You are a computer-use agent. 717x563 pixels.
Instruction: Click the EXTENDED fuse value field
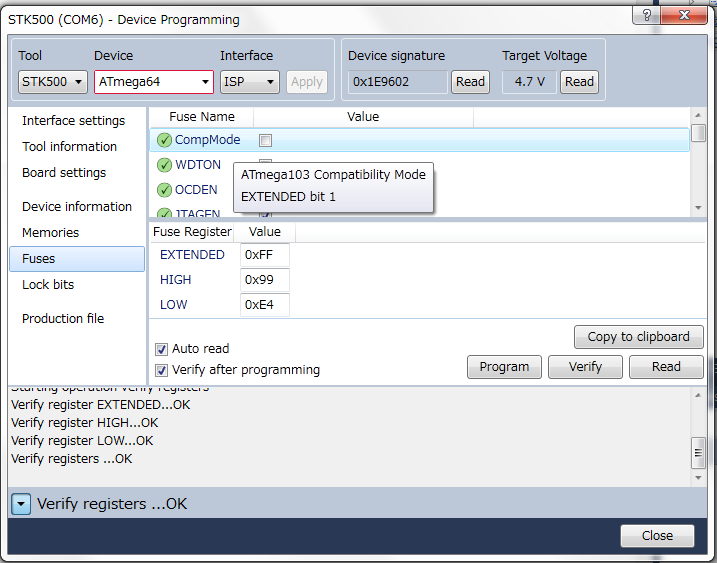[265, 255]
